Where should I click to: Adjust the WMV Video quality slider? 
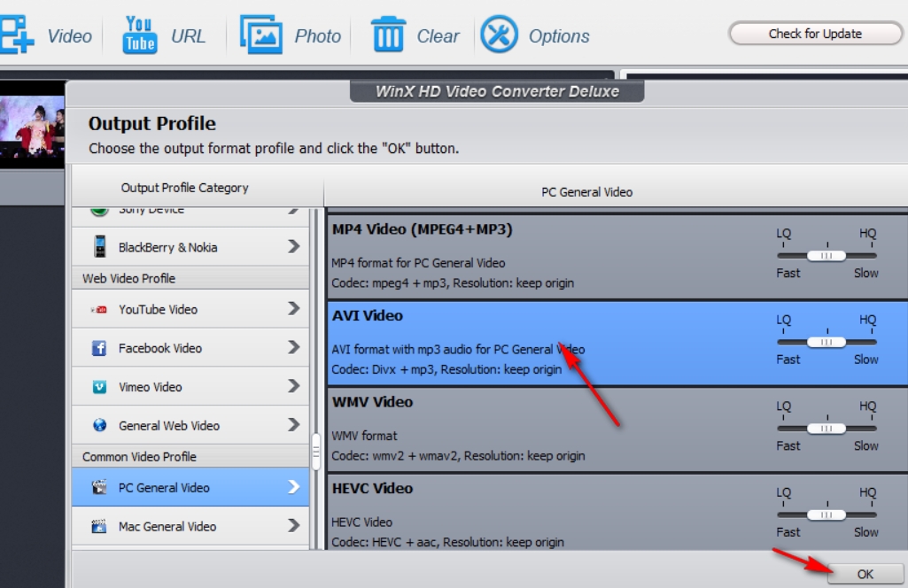827,429
